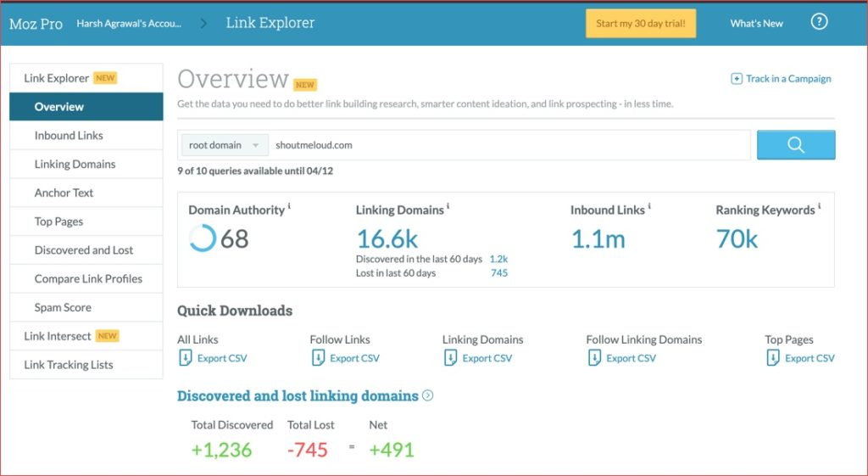The width and height of the screenshot is (868, 476).
Task: Open Spam Score sidebar item
Action: pos(86,307)
